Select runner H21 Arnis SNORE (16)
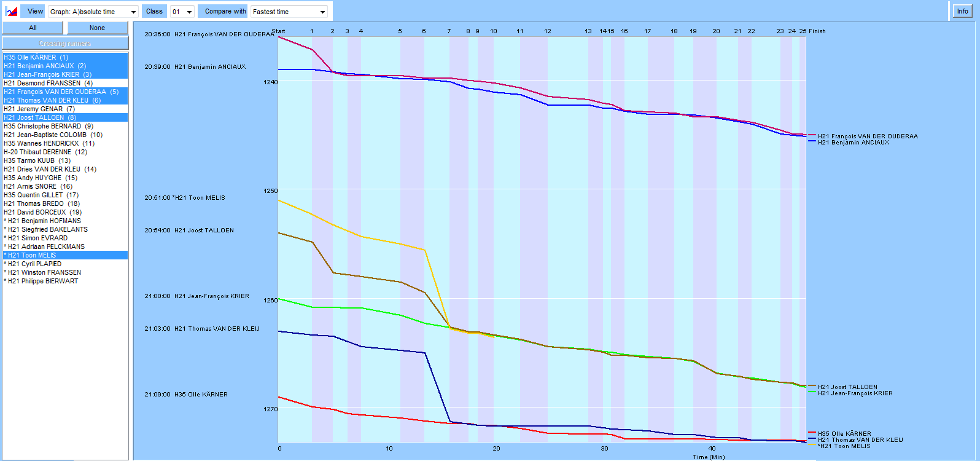Screen dimensions: 980x461 coord(65,186)
